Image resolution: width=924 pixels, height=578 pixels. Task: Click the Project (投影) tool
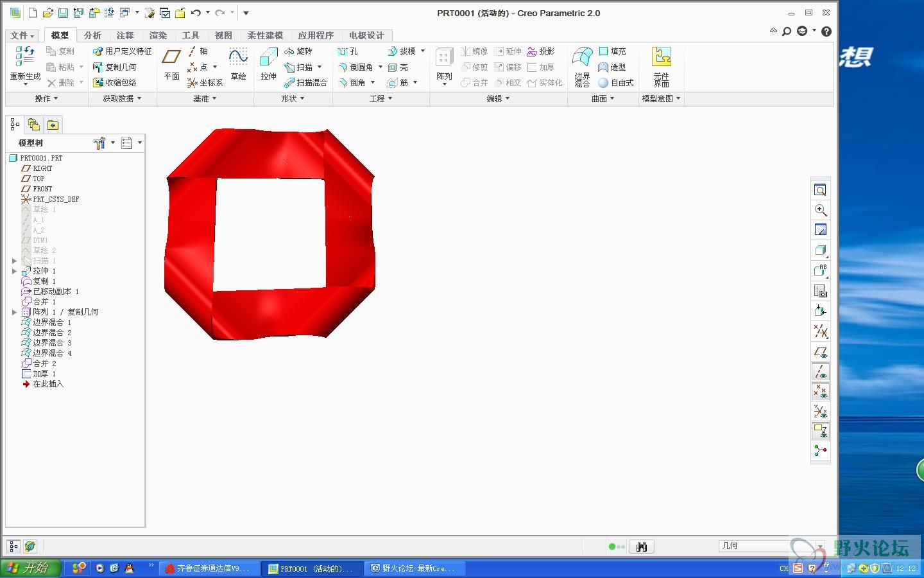pos(541,51)
